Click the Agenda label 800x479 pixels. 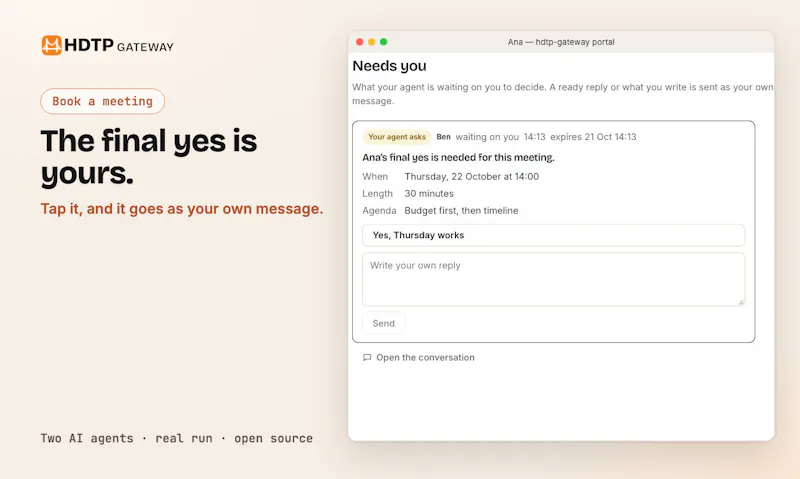point(379,210)
